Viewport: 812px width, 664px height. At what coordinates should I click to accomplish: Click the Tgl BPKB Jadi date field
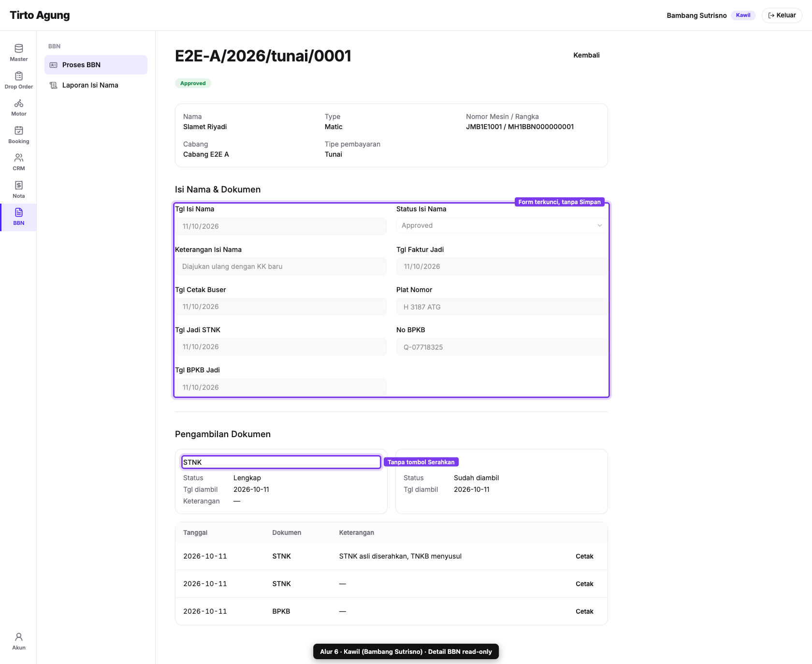(x=281, y=387)
